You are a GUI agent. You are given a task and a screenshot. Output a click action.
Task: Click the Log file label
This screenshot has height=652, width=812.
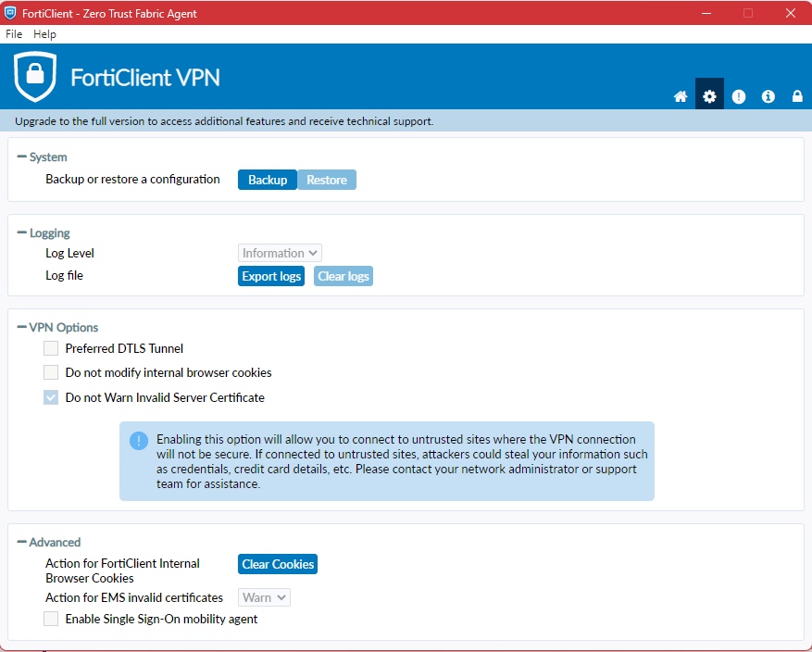tap(64, 275)
